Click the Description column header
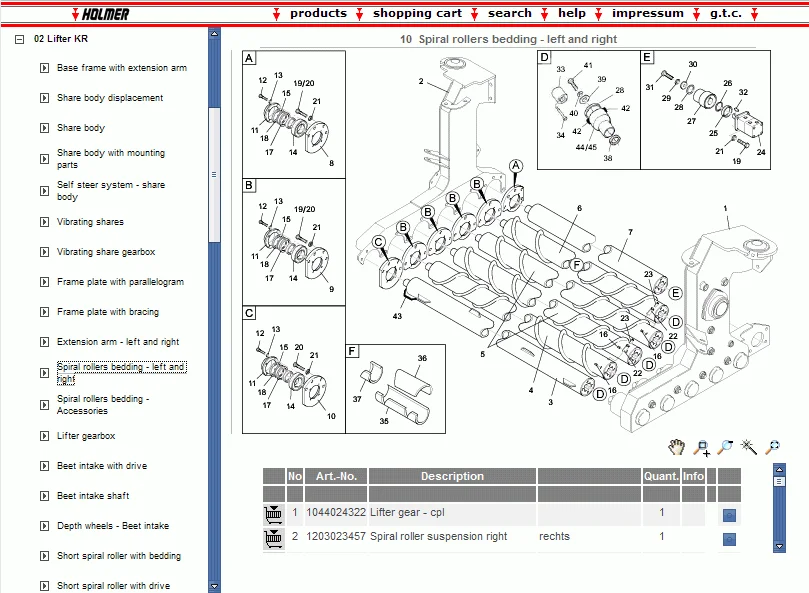809x593 pixels. click(452, 476)
